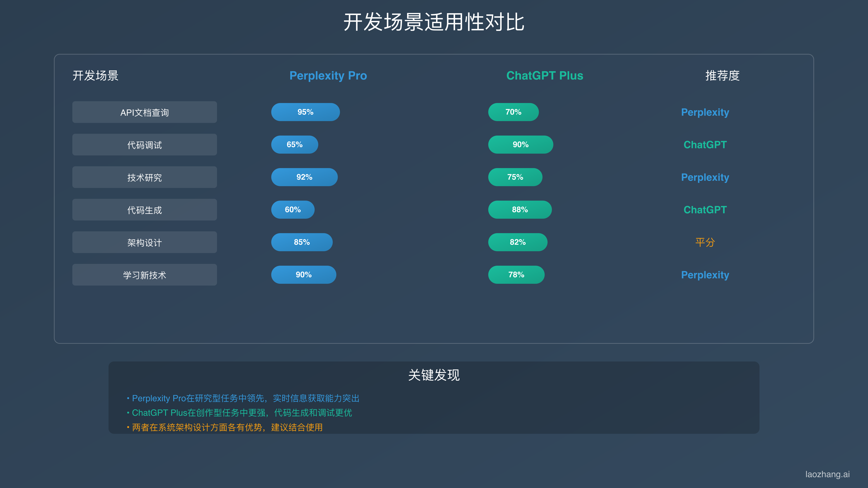Click the green 82% progress bar
Image resolution: width=868 pixels, height=488 pixels.
click(518, 242)
